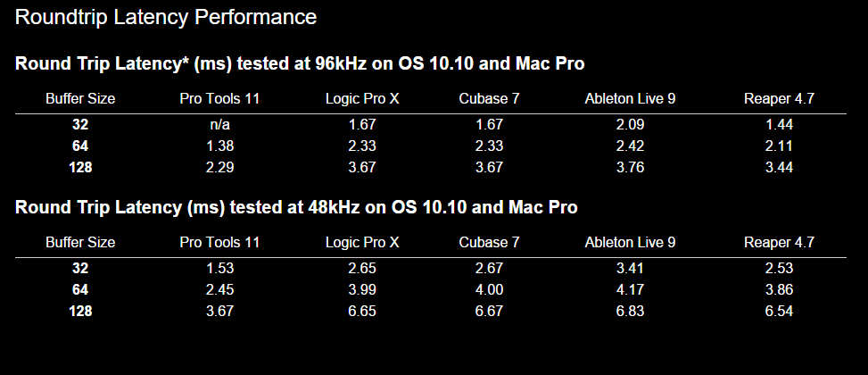Select the Reaper value 6.54
The height and width of the screenshot is (375, 868).
click(x=779, y=311)
